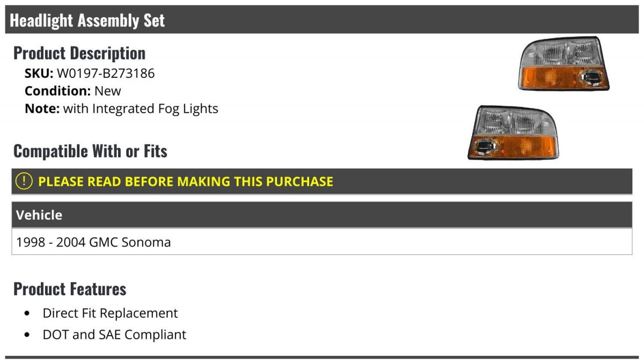Select the 1998 - 2004 GMC Sonoma row
Image resolution: width=644 pixels, height=364 pixels.
pos(94,242)
